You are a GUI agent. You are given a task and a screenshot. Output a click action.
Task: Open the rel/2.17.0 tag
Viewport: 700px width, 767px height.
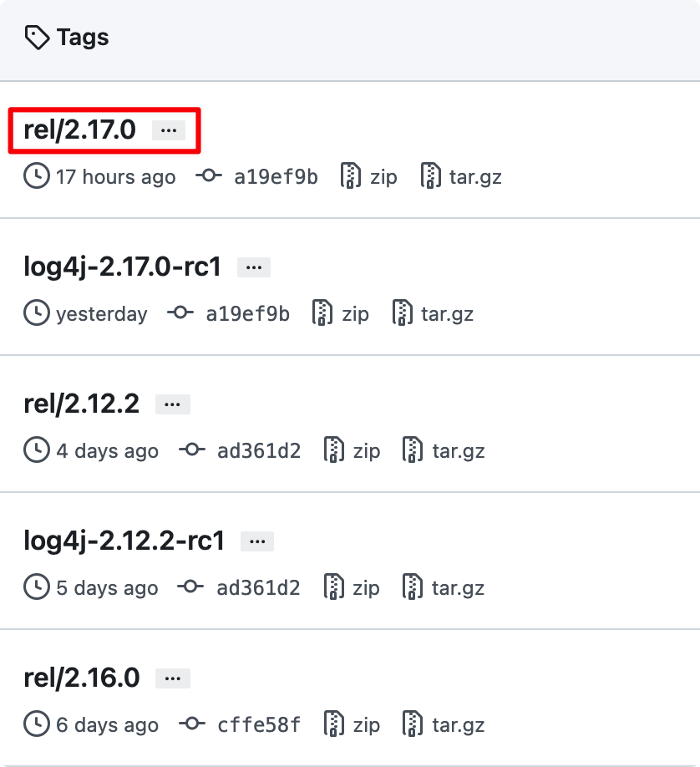79,130
